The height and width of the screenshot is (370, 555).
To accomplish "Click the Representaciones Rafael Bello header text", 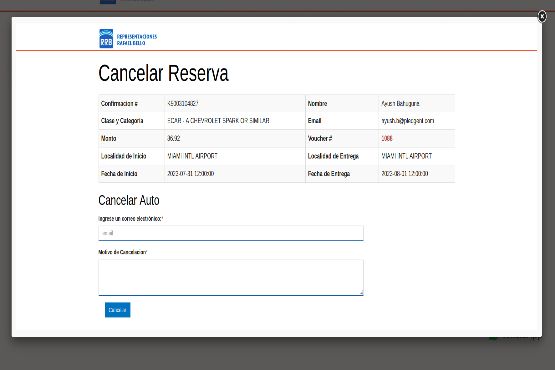I will pos(137,40).
